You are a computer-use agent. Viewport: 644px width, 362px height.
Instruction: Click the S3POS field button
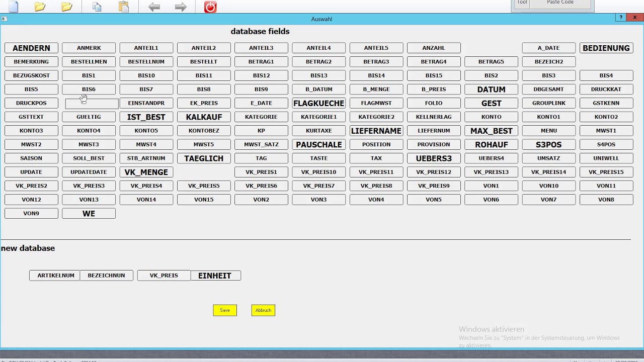(548, 145)
